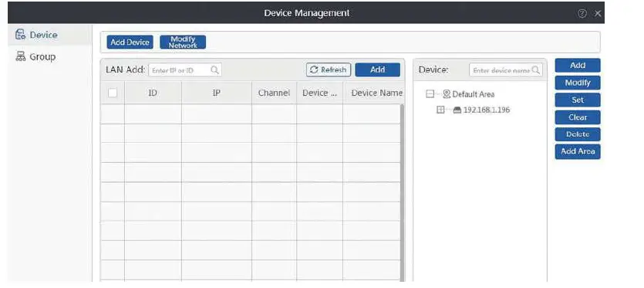Expand the 192.168.1.196 device node
644x288 pixels.
click(x=440, y=110)
